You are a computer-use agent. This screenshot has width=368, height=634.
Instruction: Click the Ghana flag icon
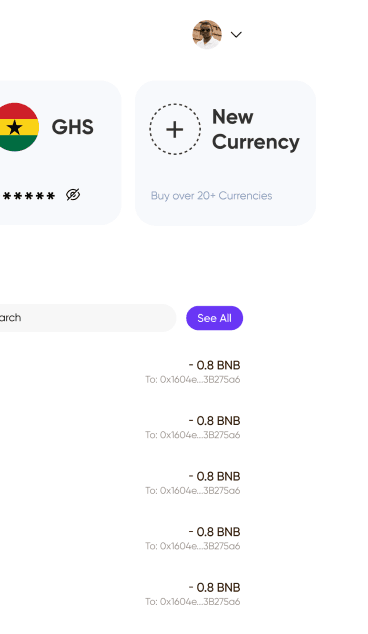click(x=15, y=127)
